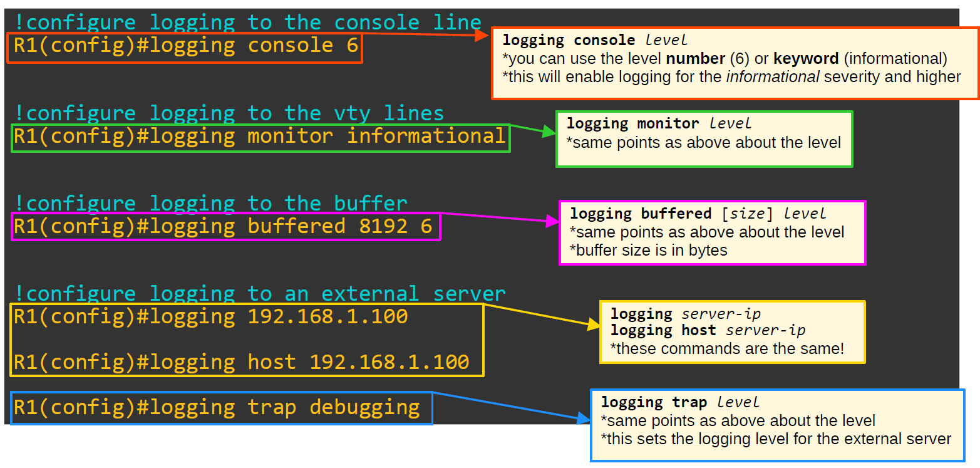
Task: Click the magenta 'logging buffered' annotation
Action: [711, 231]
